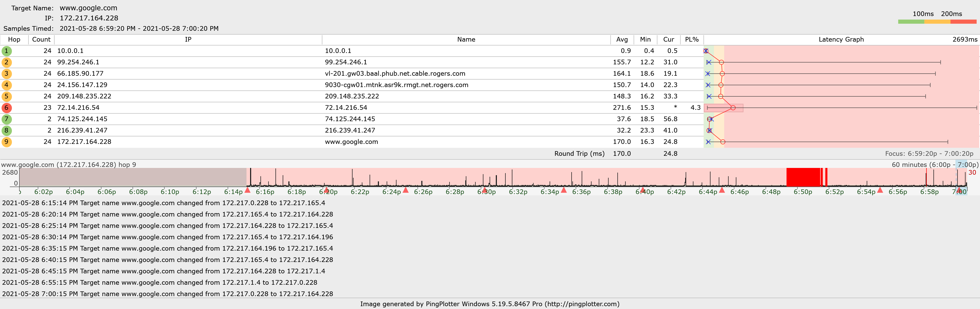
Task: Click the blue X current-sample marker on hop 9
Action: point(708,142)
